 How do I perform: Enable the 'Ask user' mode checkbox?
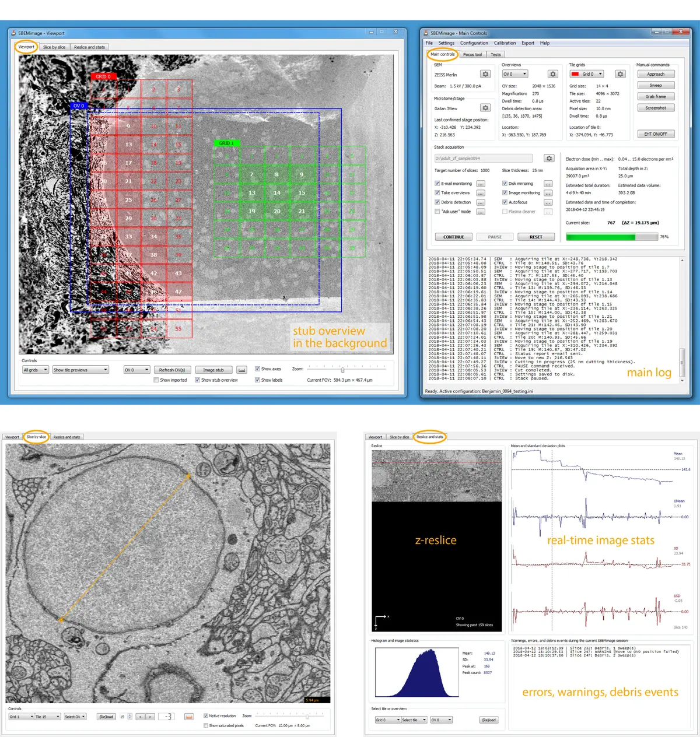437,212
